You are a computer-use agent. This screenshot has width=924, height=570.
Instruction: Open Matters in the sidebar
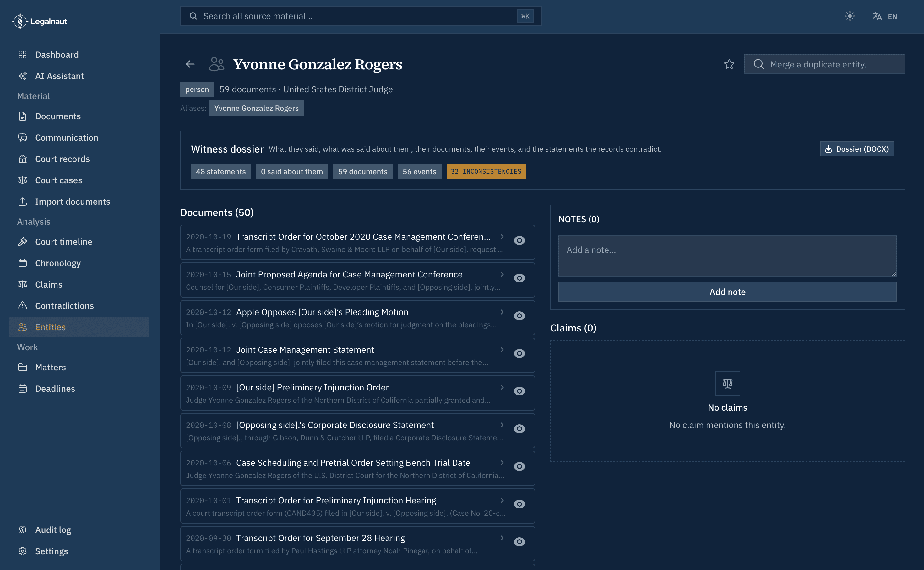79,367
